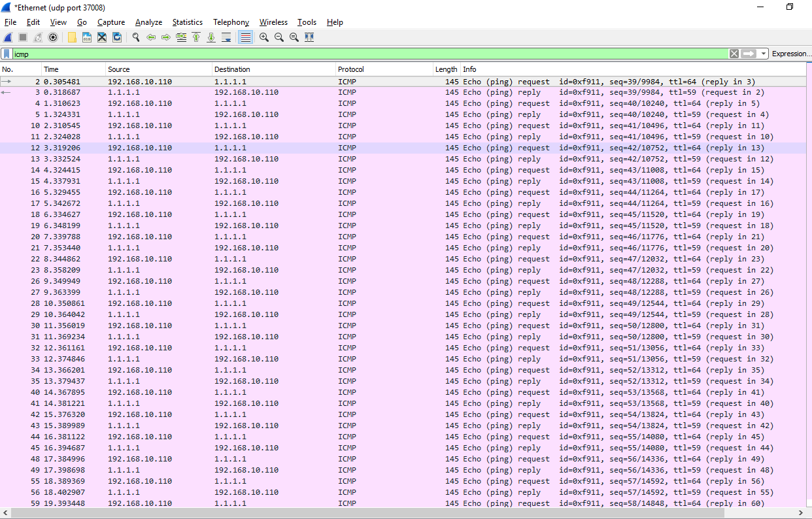The image size is (812, 519).
Task: Stop the running packet capture
Action: click(23, 37)
